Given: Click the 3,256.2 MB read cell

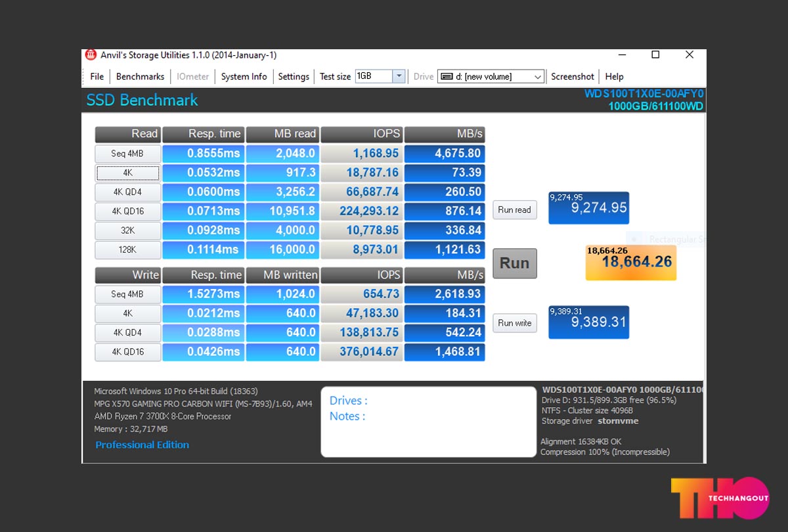Looking at the screenshot, I should 282,192.
